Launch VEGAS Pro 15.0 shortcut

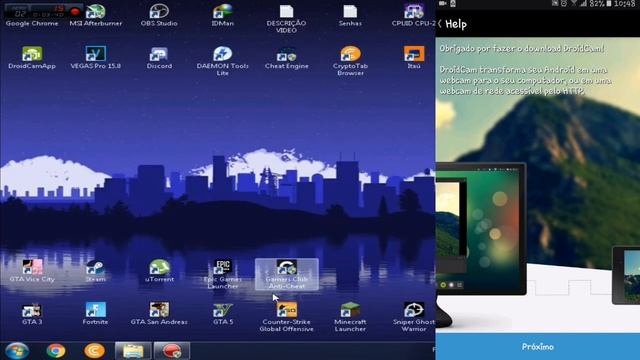coord(96,58)
